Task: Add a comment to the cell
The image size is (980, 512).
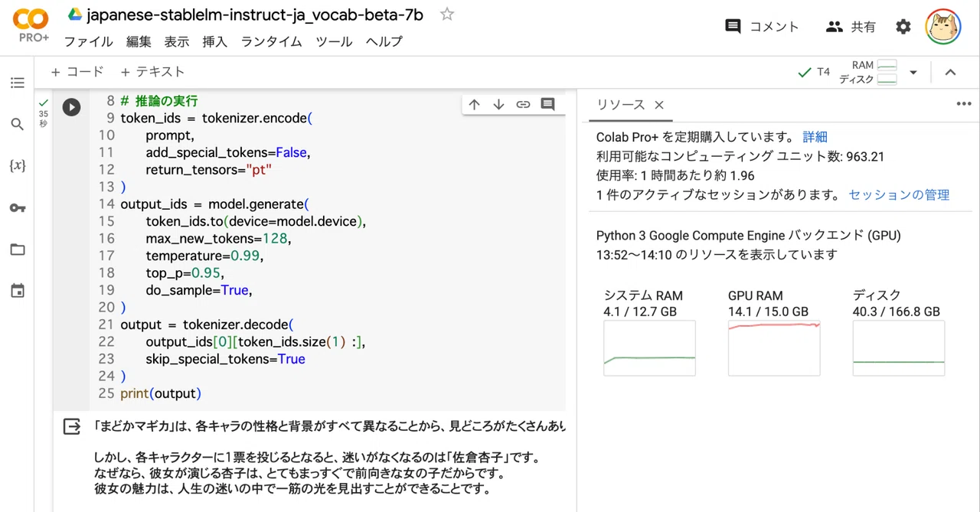Action: point(547,105)
